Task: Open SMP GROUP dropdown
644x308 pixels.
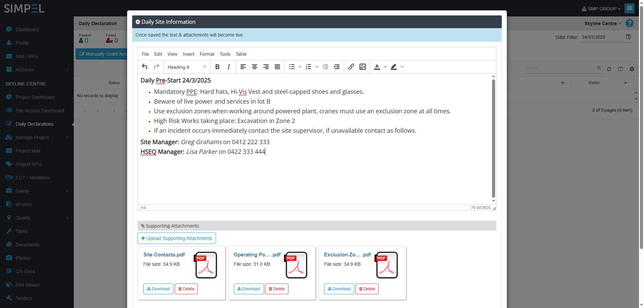Action: [601, 9]
